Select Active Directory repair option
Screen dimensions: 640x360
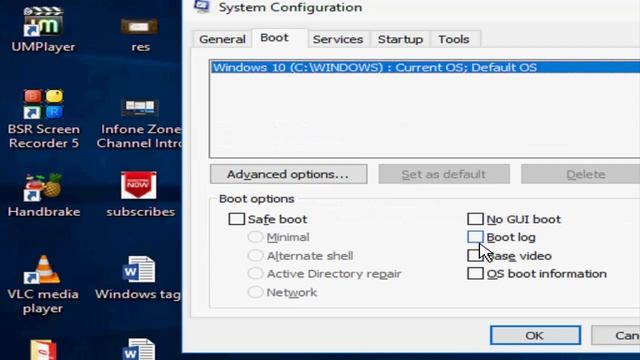[x=255, y=273]
